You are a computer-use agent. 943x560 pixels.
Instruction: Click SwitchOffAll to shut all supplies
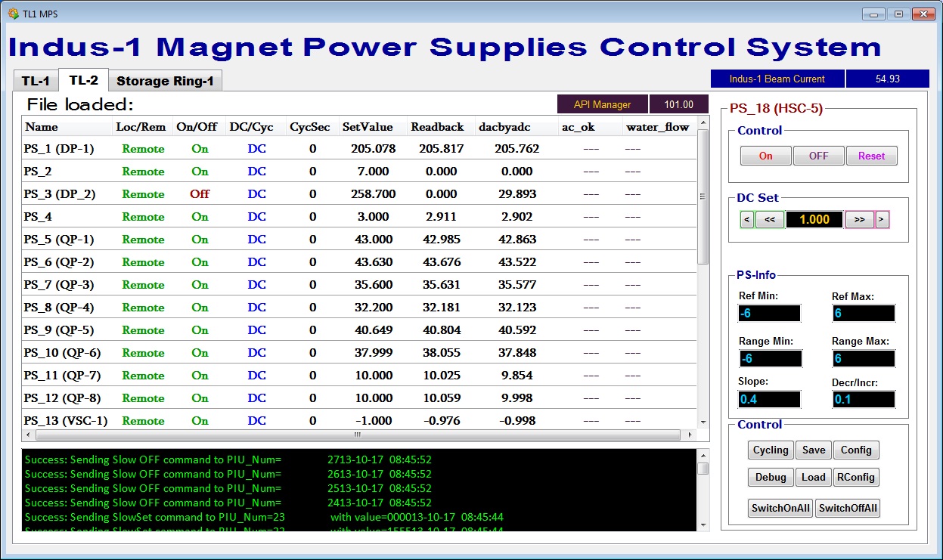(x=848, y=509)
